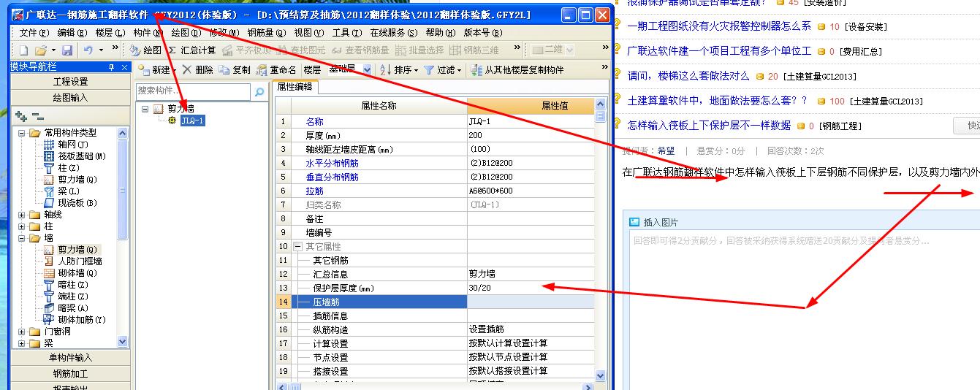Click the 钢筋加工 navigation button
980x390 pixels.
[70, 373]
